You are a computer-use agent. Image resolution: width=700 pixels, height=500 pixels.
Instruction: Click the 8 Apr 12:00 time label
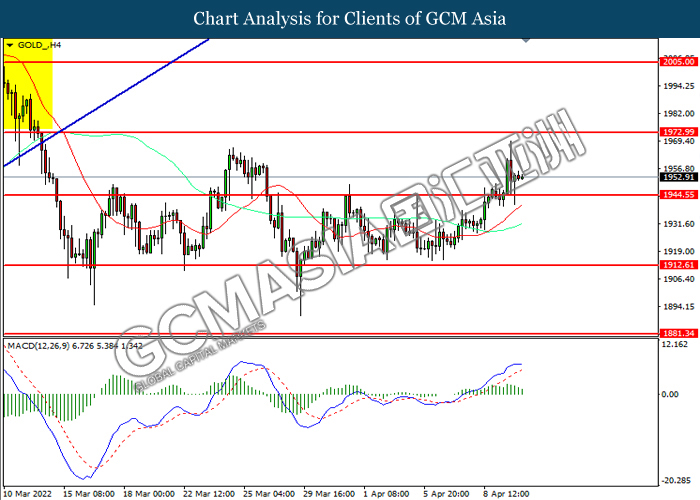(x=506, y=494)
